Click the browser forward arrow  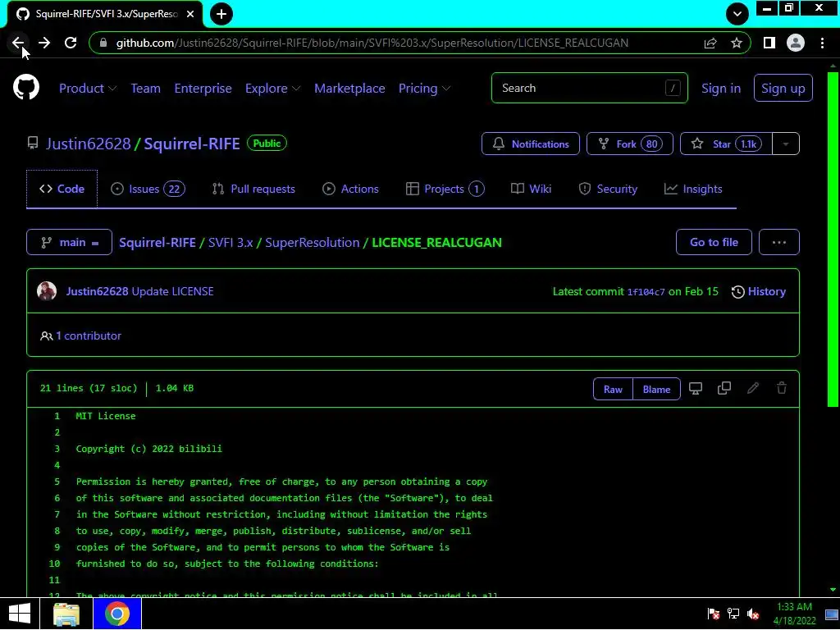[44, 43]
